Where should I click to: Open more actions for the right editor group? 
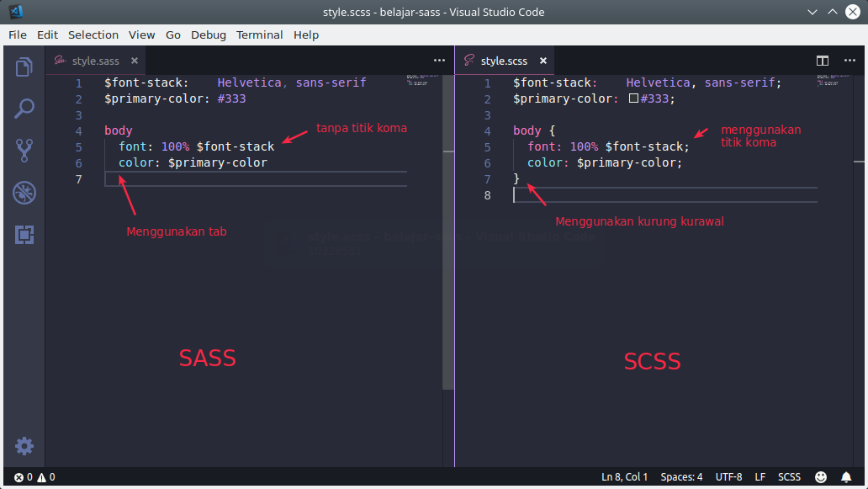(x=849, y=61)
